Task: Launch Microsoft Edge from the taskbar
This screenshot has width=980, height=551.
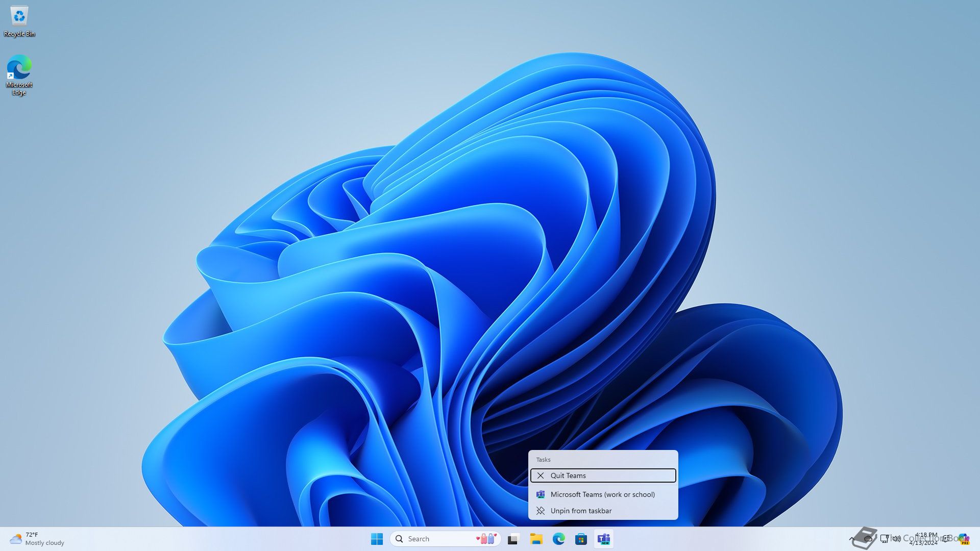Action: coord(558,539)
